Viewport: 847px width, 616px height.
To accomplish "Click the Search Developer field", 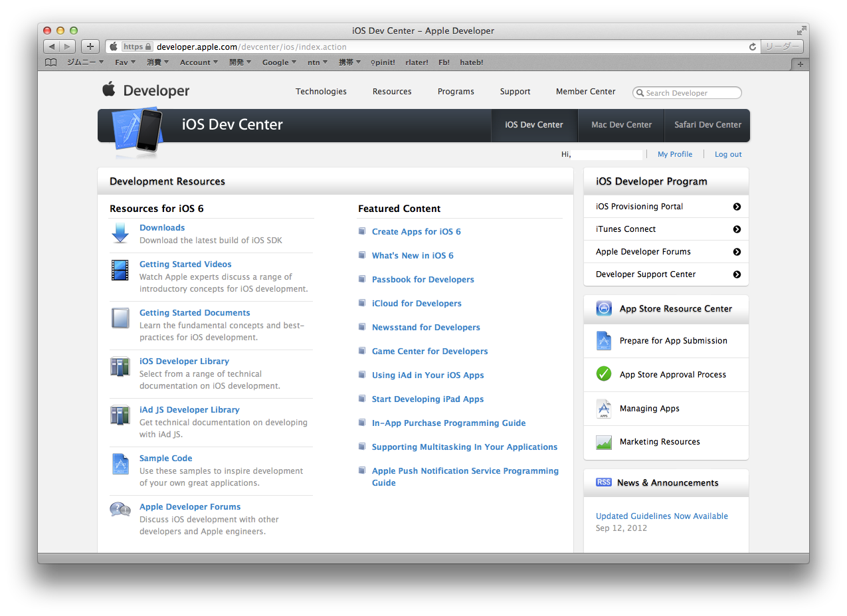I will [x=687, y=93].
